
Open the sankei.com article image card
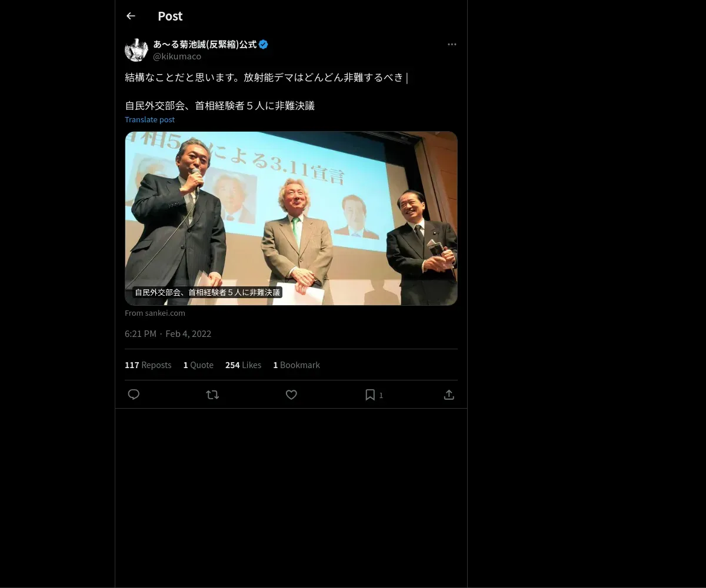(291, 218)
